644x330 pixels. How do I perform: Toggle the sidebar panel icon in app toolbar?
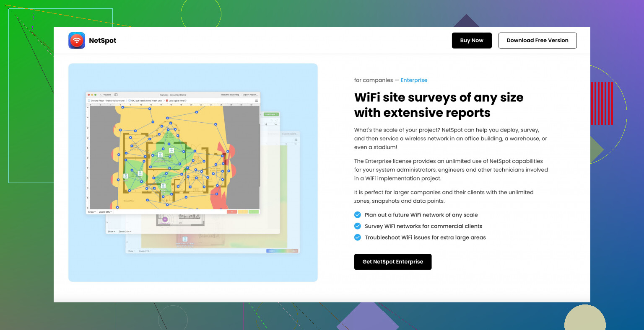click(116, 95)
